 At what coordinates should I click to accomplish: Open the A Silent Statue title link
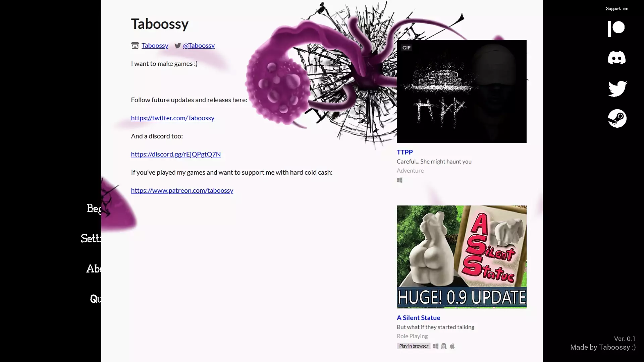pos(418,318)
